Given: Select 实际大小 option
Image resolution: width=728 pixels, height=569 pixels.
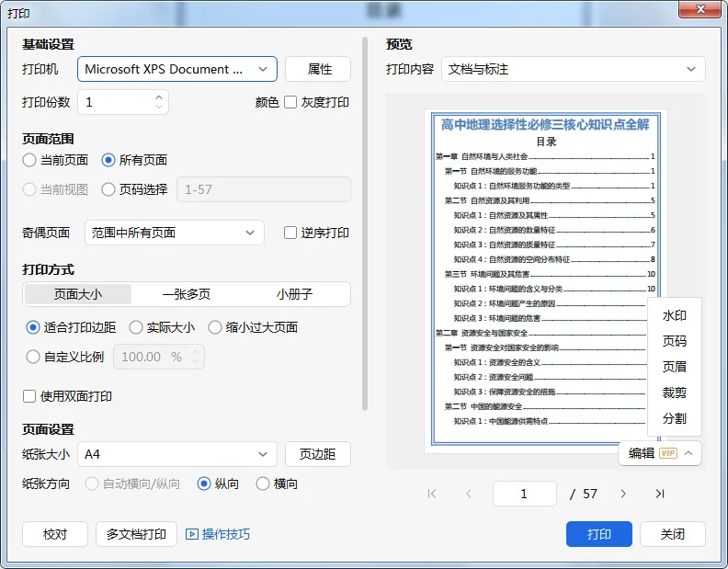Looking at the screenshot, I should (135, 327).
